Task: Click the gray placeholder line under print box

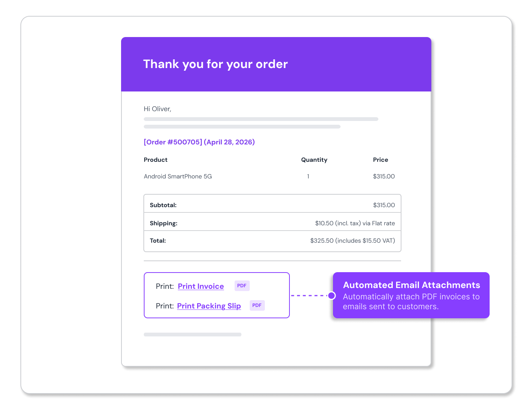Action: point(193,335)
